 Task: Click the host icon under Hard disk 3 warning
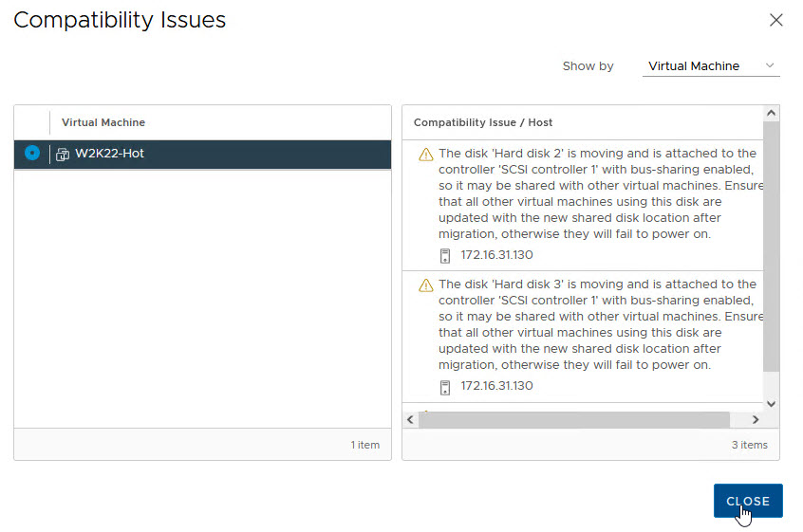[x=444, y=387]
